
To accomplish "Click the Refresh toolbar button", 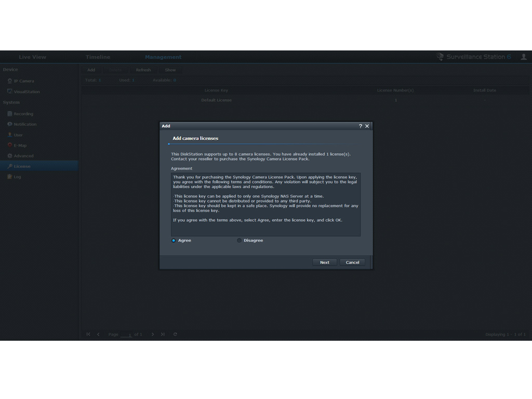I will click(x=143, y=70).
